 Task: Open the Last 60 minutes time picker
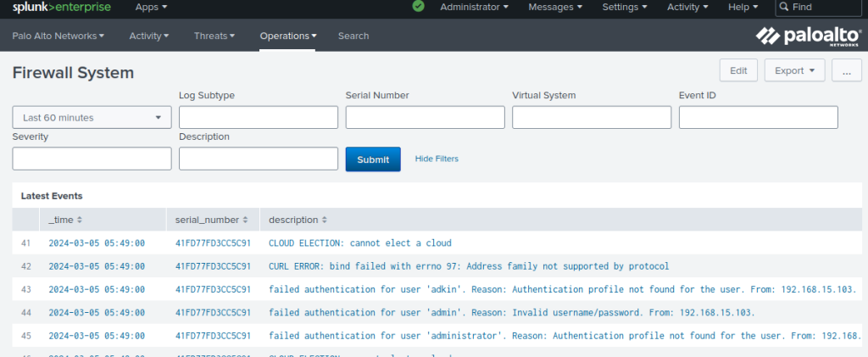pyautogui.click(x=92, y=117)
